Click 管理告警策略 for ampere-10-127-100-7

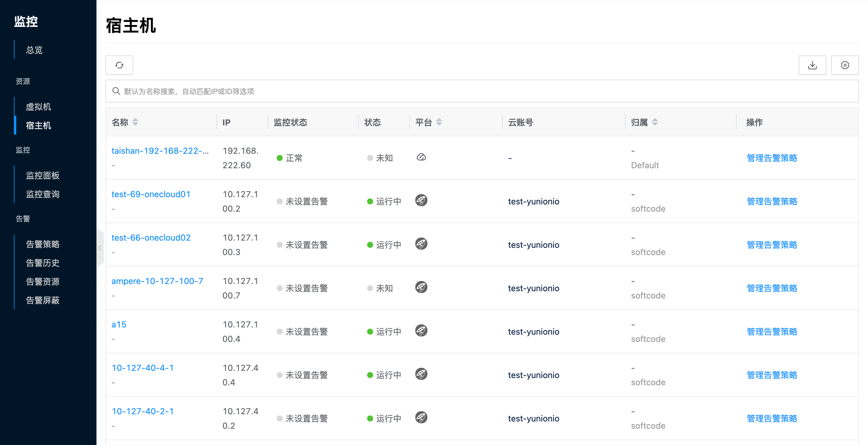(x=772, y=288)
